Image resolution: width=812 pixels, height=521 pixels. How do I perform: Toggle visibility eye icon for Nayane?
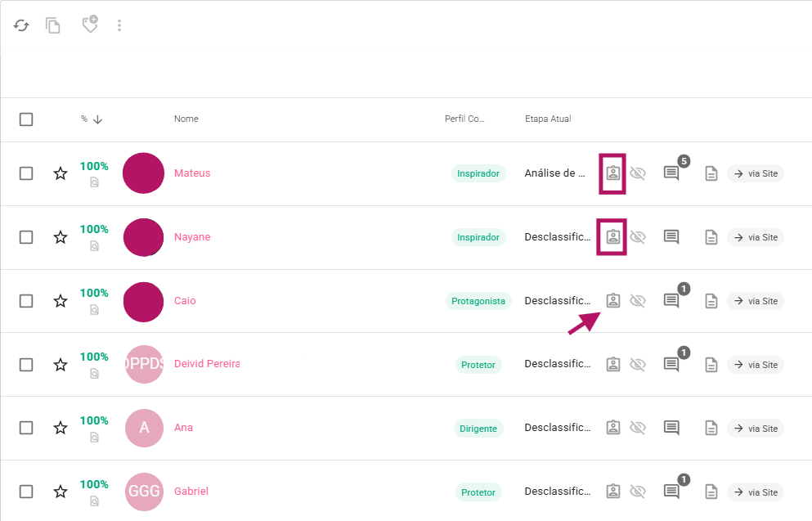point(638,237)
